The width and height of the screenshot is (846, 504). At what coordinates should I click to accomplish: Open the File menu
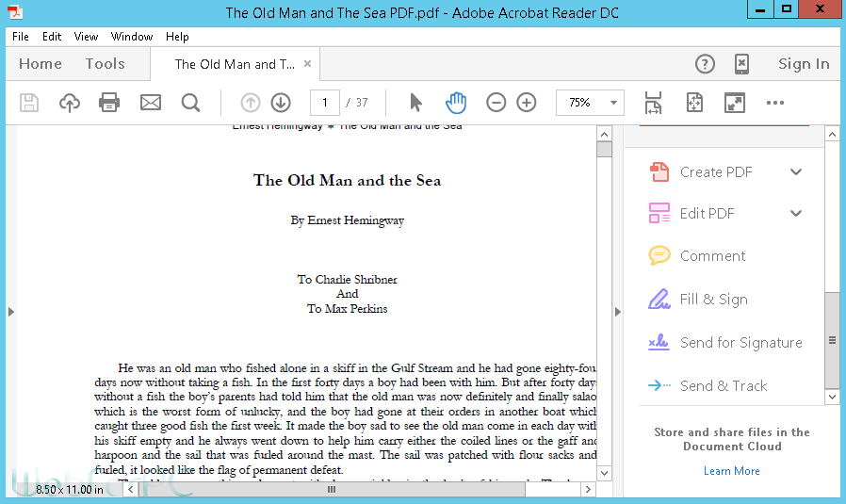(x=21, y=37)
